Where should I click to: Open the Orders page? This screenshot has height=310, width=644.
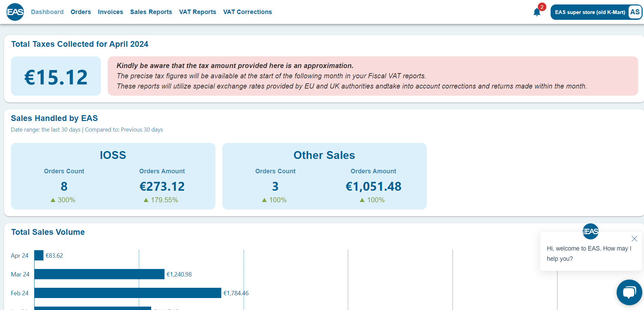(x=81, y=12)
